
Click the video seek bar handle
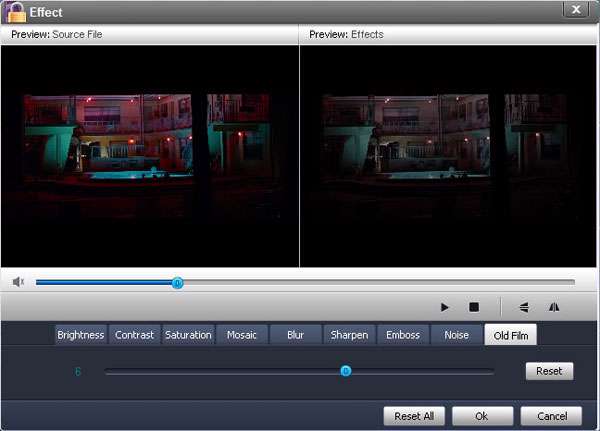click(x=177, y=283)
